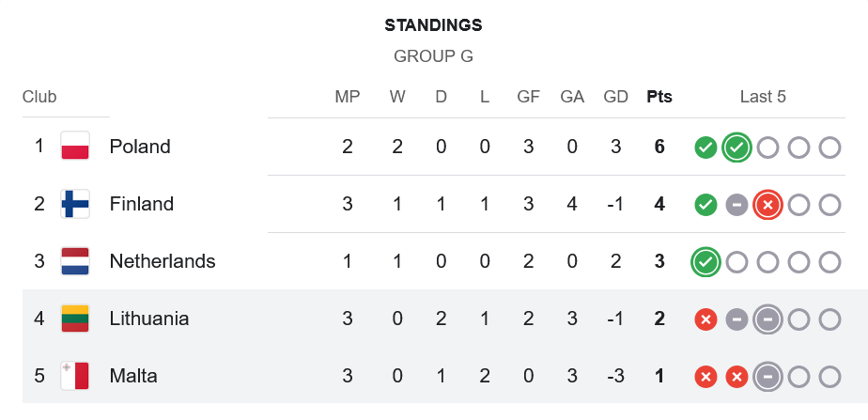Open the Finland team link
This screenshot has width=868, height=420.
click(x=142, y=204)
